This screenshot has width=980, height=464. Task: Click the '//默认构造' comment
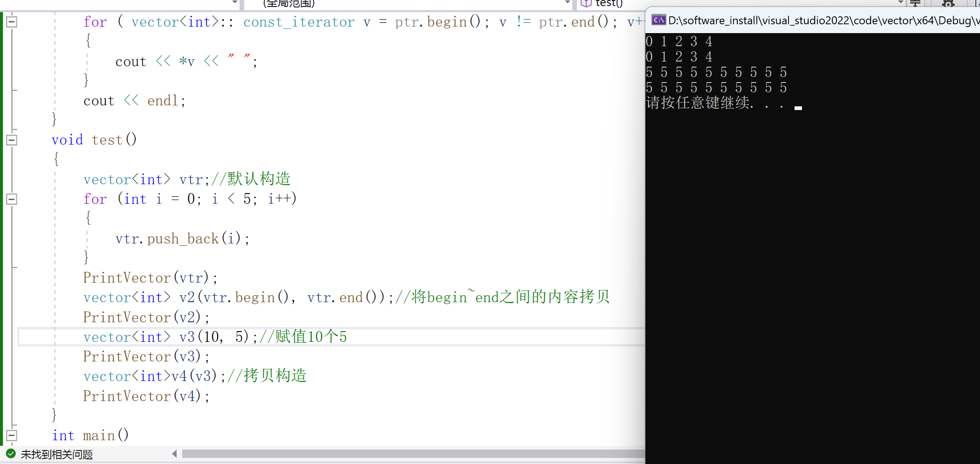click(251, 179)
